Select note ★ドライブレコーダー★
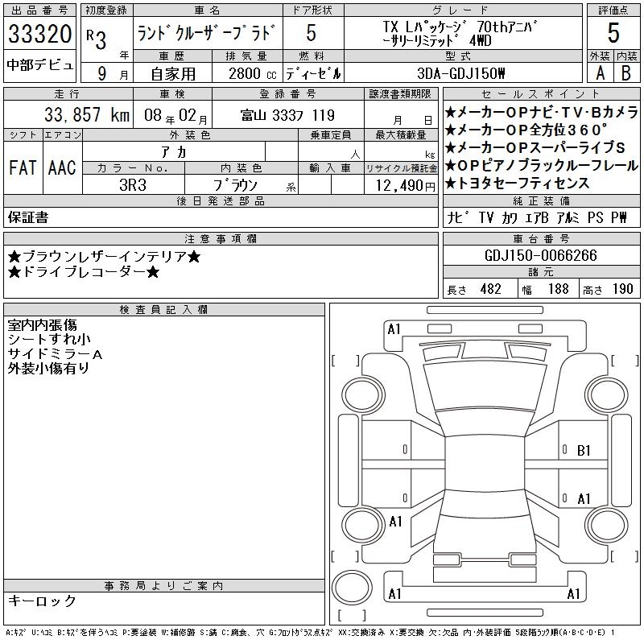 coord(84,272)
